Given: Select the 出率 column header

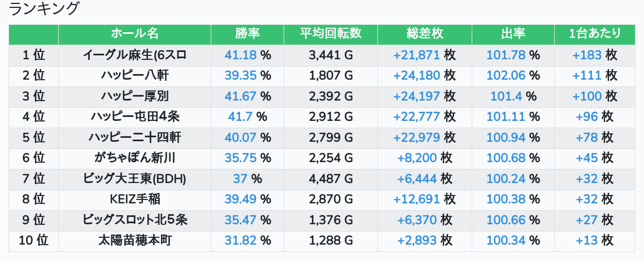Looking at the screenshot, I should (x=513, y=34).
